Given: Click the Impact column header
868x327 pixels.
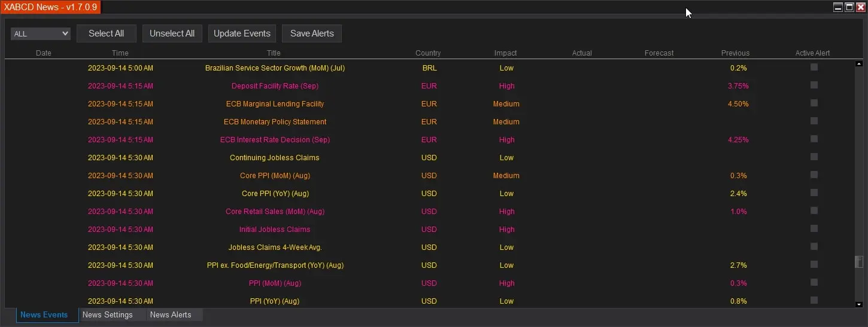Looking at the screenshot, I should 506,53.
